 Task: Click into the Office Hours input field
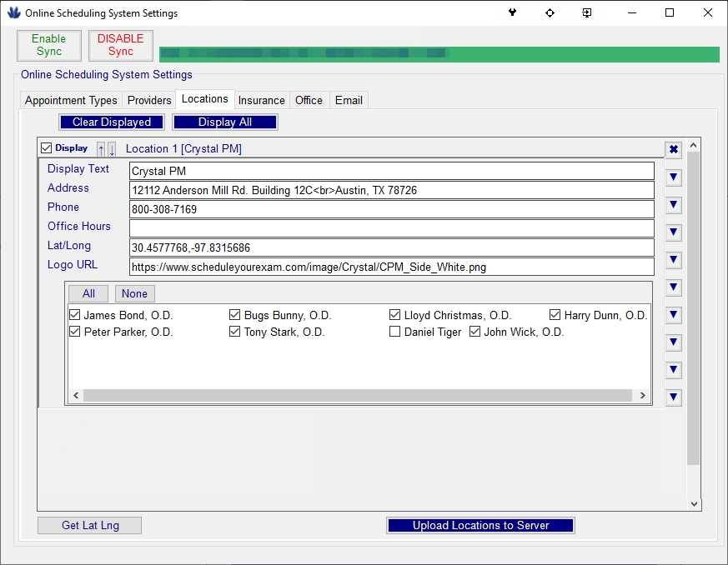[392, 228]
